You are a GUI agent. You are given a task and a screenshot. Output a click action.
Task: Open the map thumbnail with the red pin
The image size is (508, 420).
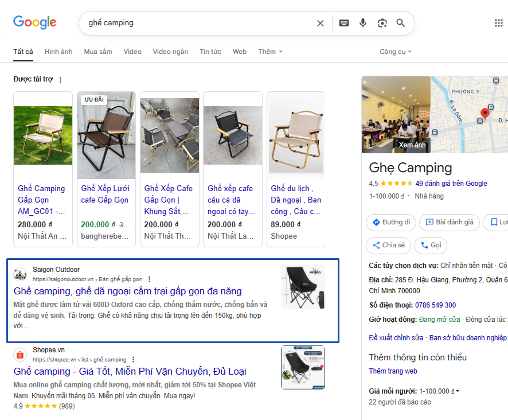coord(470,115)
